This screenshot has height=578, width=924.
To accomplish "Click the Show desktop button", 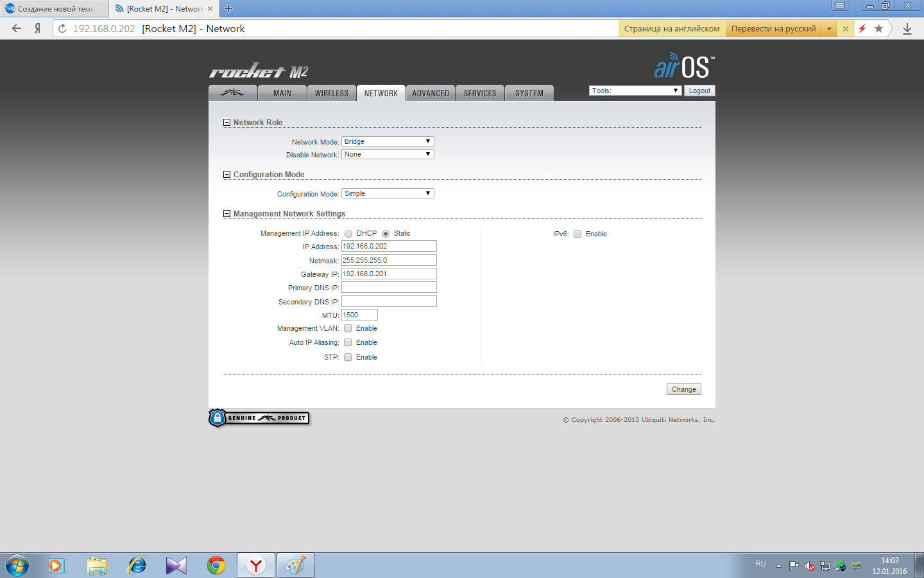I will click(919, 566).
